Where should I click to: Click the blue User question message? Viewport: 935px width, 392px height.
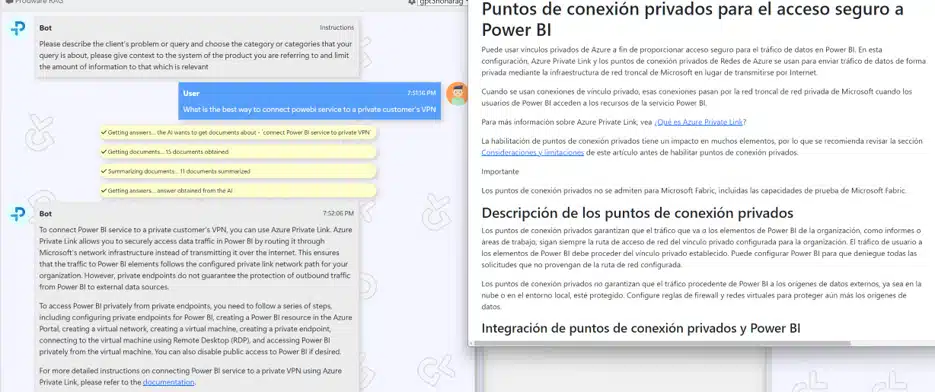(310, 101)
